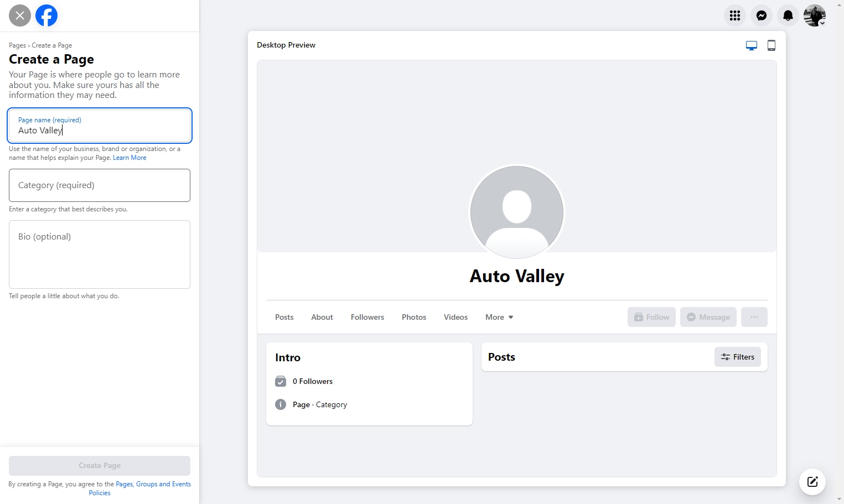Image resolution: width=844 pixels, height=504 pixels.
Task: Click the Page · Category text
Action: click(x=320, y=404)
